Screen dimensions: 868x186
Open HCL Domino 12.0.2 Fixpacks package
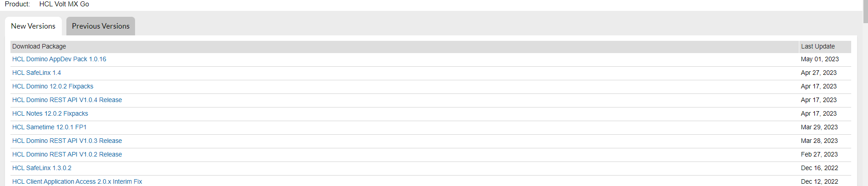click(53, 86)
